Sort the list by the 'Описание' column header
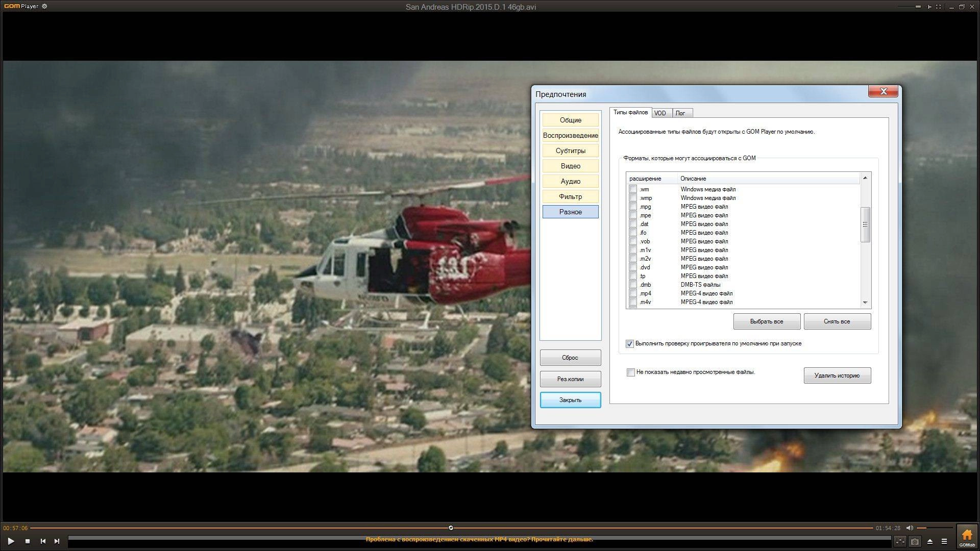Screen dimensions: 980x551 [x=769, y=179]
